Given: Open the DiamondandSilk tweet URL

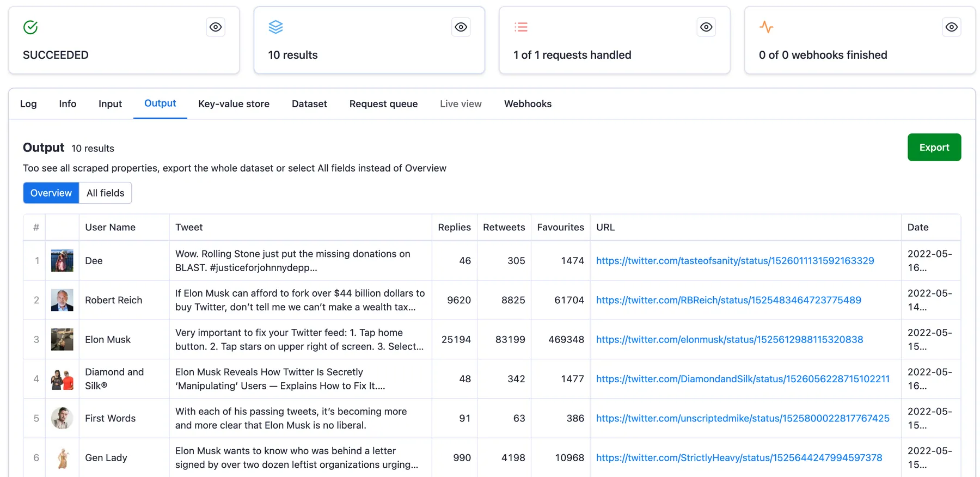Looking at the screenshot, I should [743, 379].
